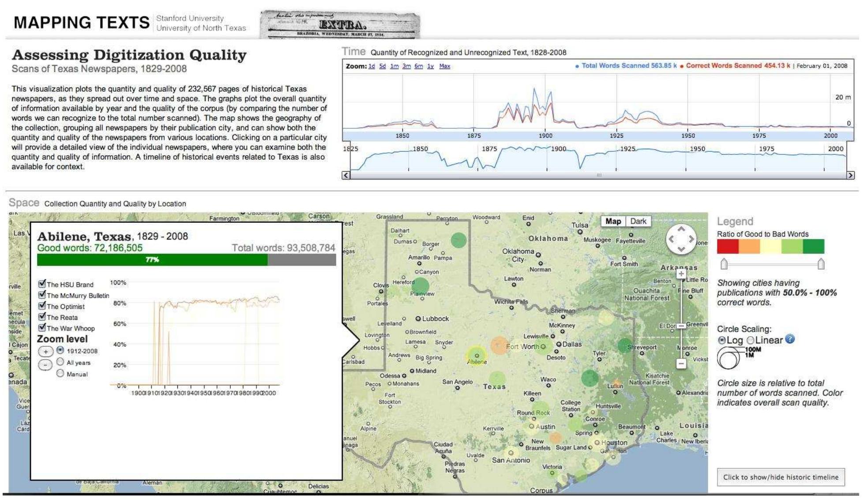Toggle The War Whoop checkbox
The height and width of the screenshot is (499, 868).
pos(42,328)
